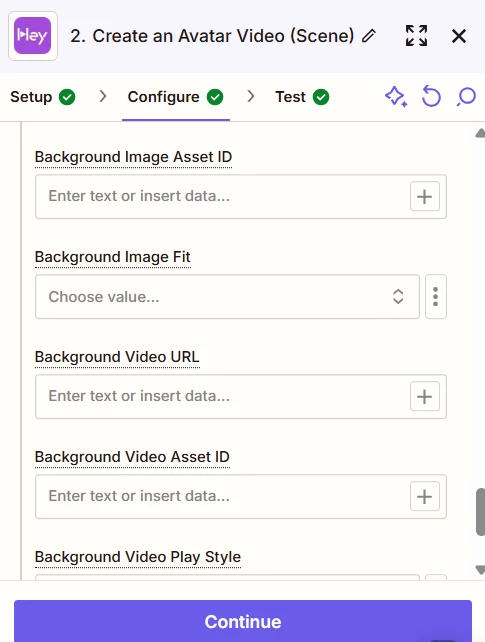Screen dimensions: 485x642
Task: Insert data into Background Image Asset ID
Action: [x=425, y=197]
